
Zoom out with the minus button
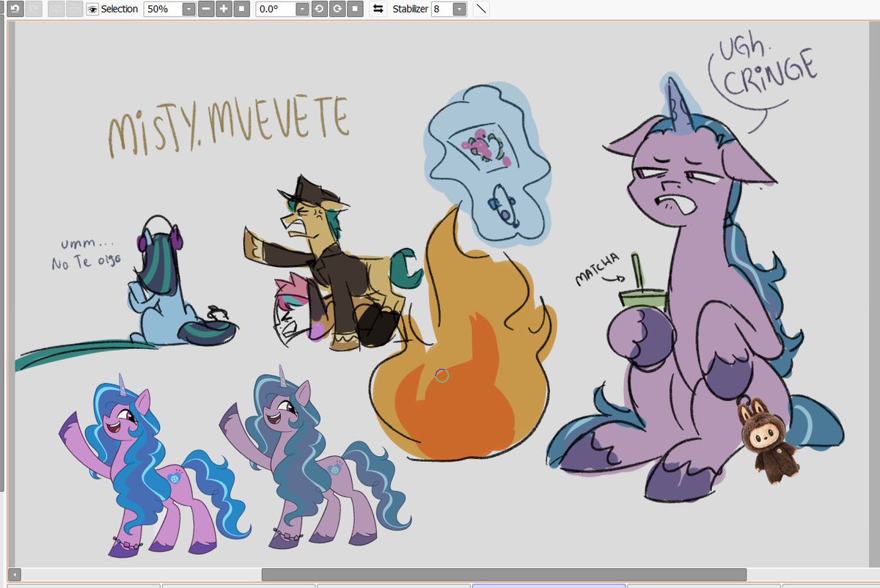(207, 9)
